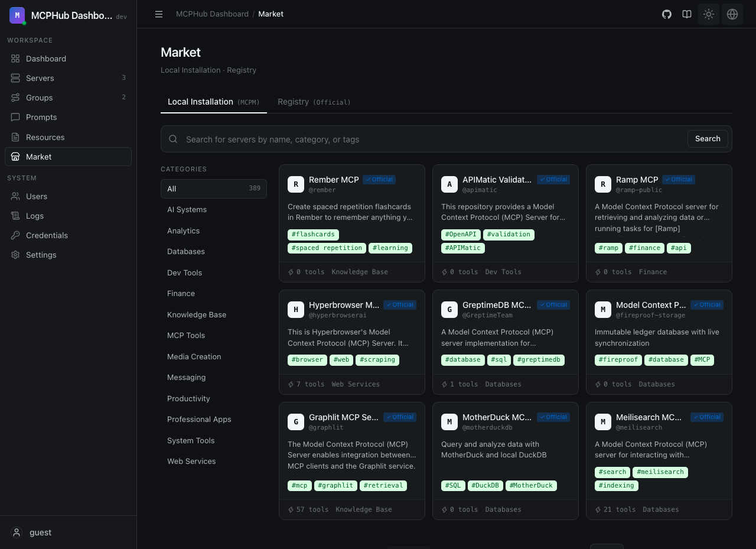The image size is (756, 549).
Task: Open Groups in the sidebar
Action: [68, 98]
